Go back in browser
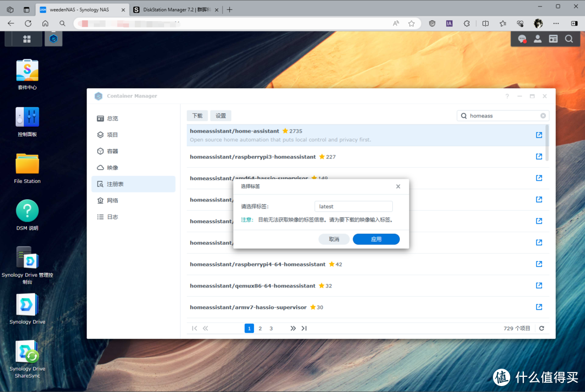The height and width of the screenshot is (392, 585). 11,23
